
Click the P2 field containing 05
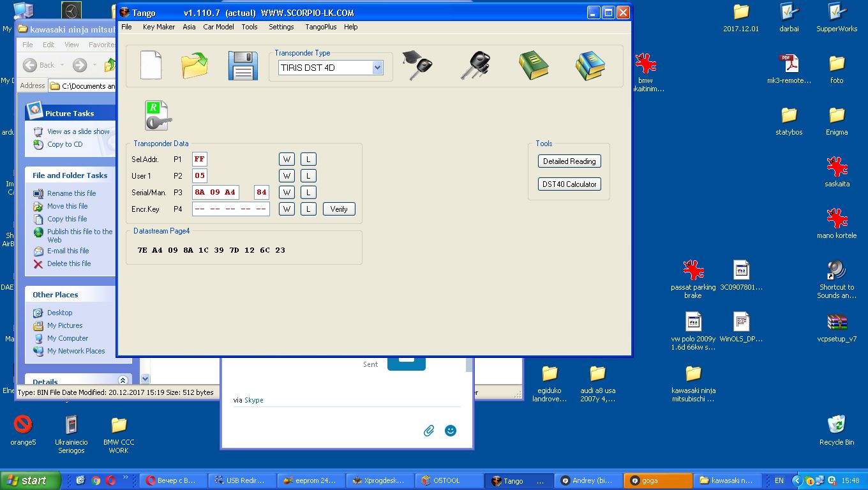tap(200, 176)
